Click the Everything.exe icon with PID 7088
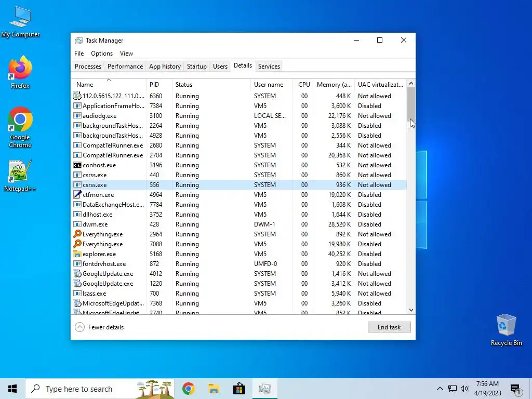This screenshot has width=532, height=399. click(x=77, y=244)
